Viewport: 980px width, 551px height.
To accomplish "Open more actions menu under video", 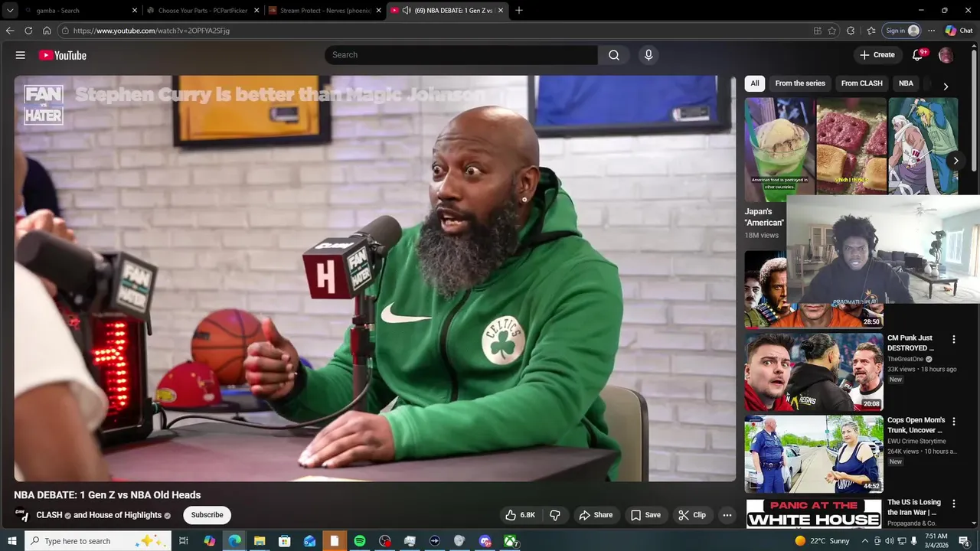I will pos(727,515).
